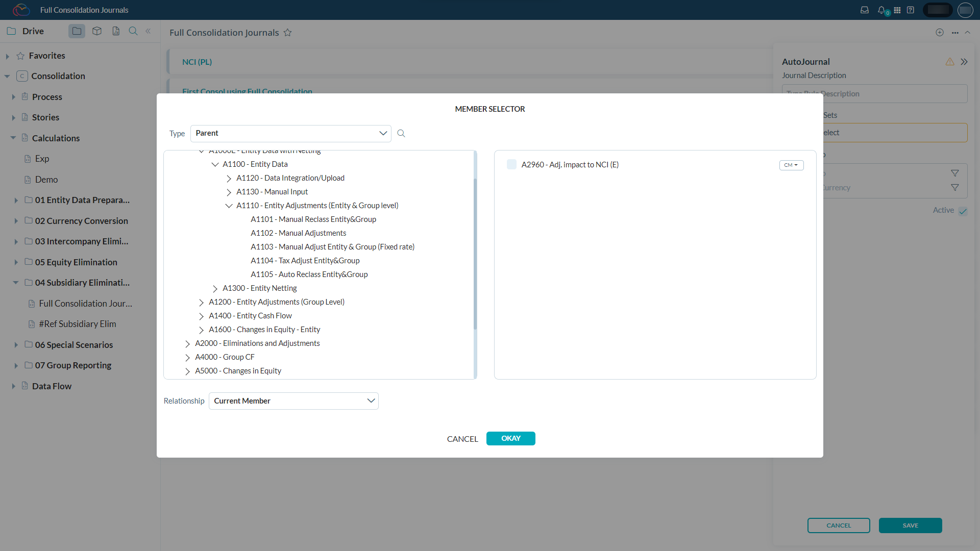Image resolution: width=980 pixels, height=551 pixels.
Task: Click the OKAY button in Member Selector
Action: coord(510,438)
